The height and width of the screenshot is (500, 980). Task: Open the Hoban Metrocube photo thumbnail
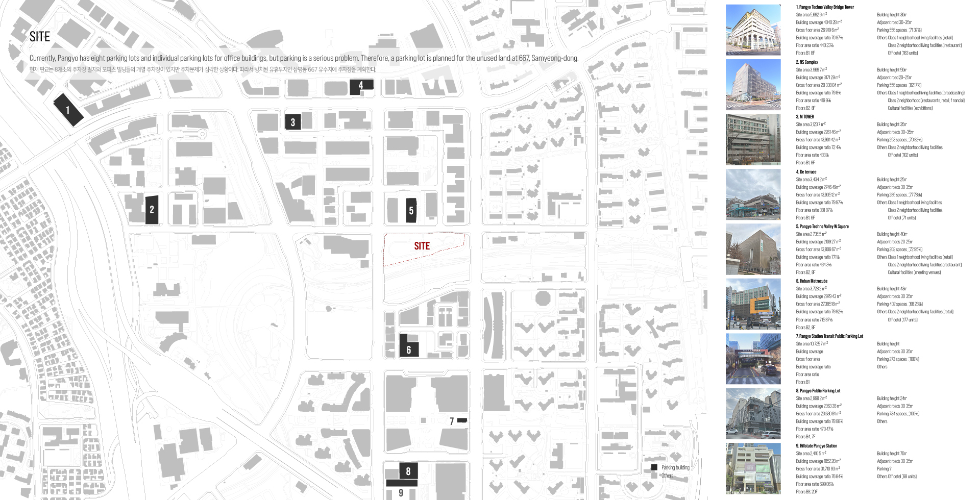pos(753,304)
